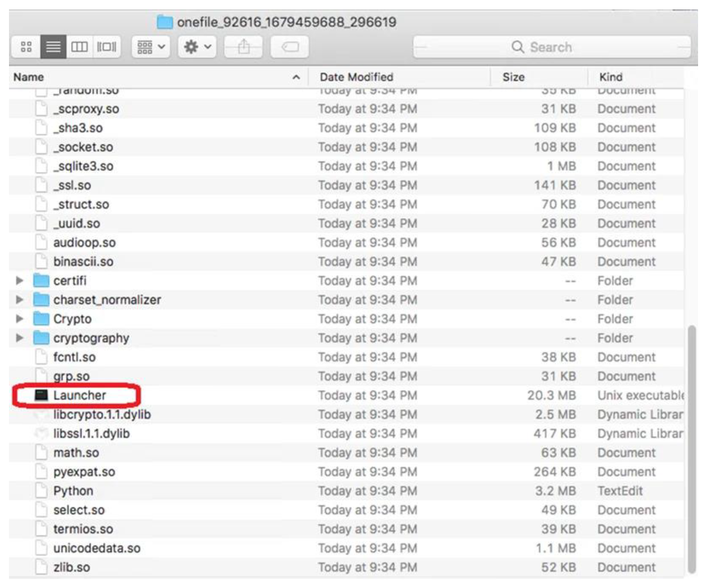
Task: Expand the cryptography folder disclosure triangle
Action: (x=19, y=338)
